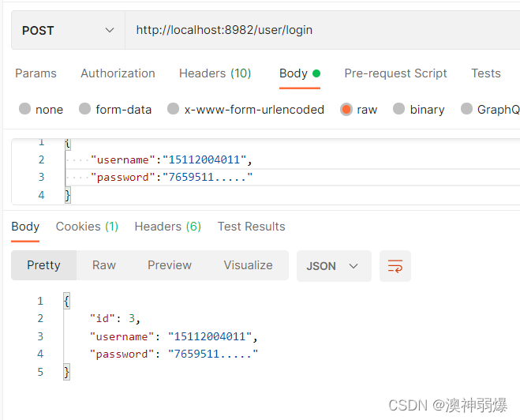Click opening brace on response line 1
This screenshot has height=420, width=520.
tap(66, 301)
